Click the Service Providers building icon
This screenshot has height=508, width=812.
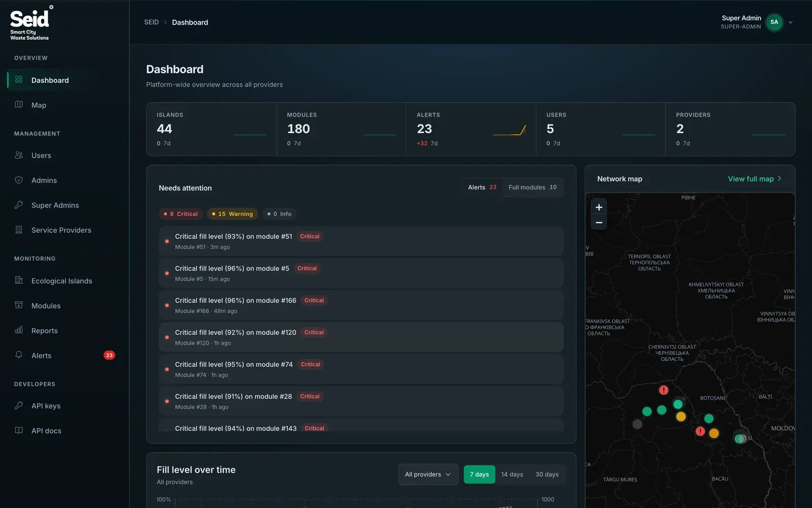click(19, 230)
